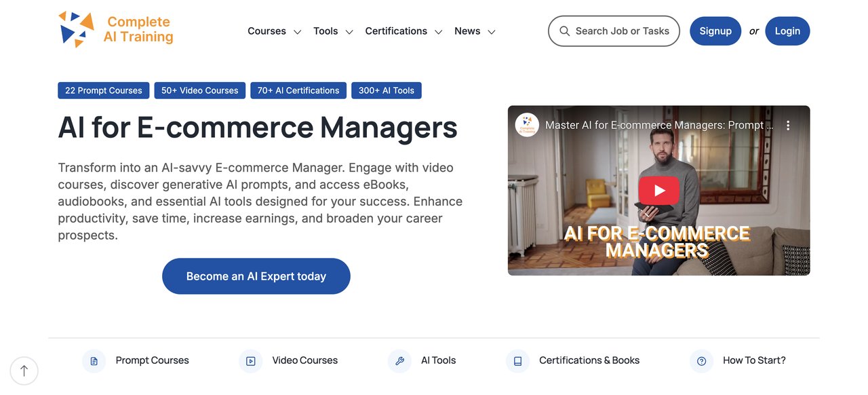The height and width of the screenshot is (395, 868).
Task: Click the Signup button
Action: pyautogui.click(x=715, y=31)
